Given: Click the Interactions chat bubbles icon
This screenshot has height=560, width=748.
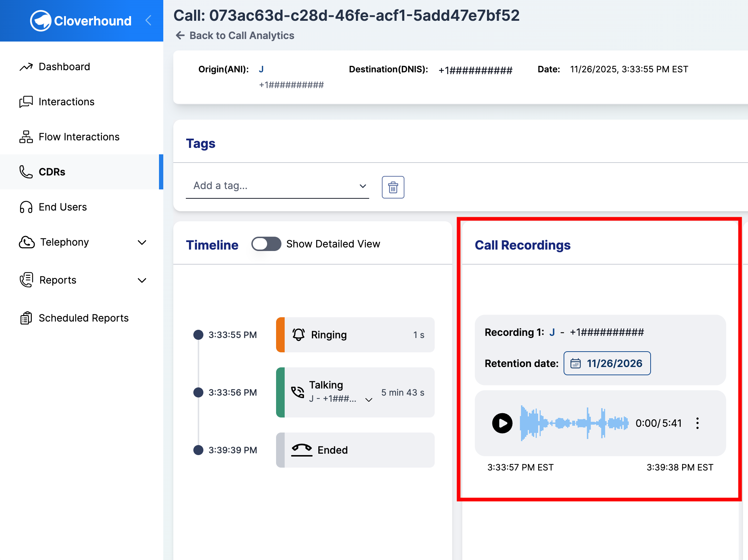Looking at the screenshot, I should (x=26, y=102).
